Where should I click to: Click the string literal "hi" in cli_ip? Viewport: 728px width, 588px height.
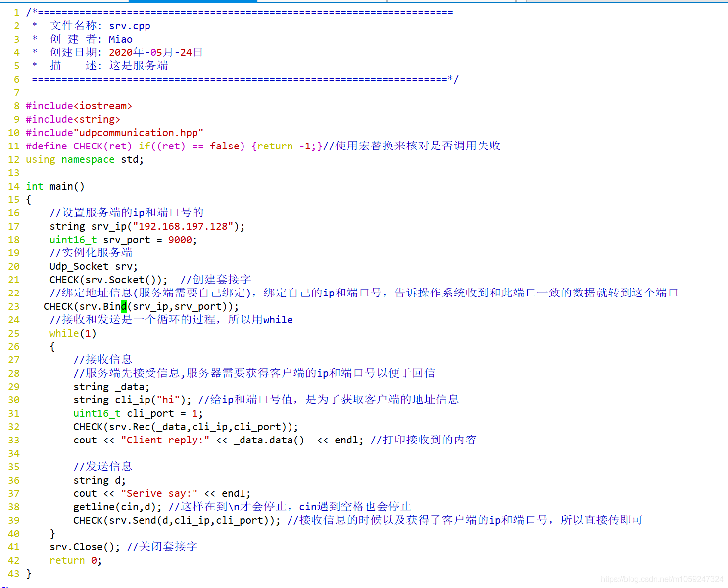click(168, 400)
